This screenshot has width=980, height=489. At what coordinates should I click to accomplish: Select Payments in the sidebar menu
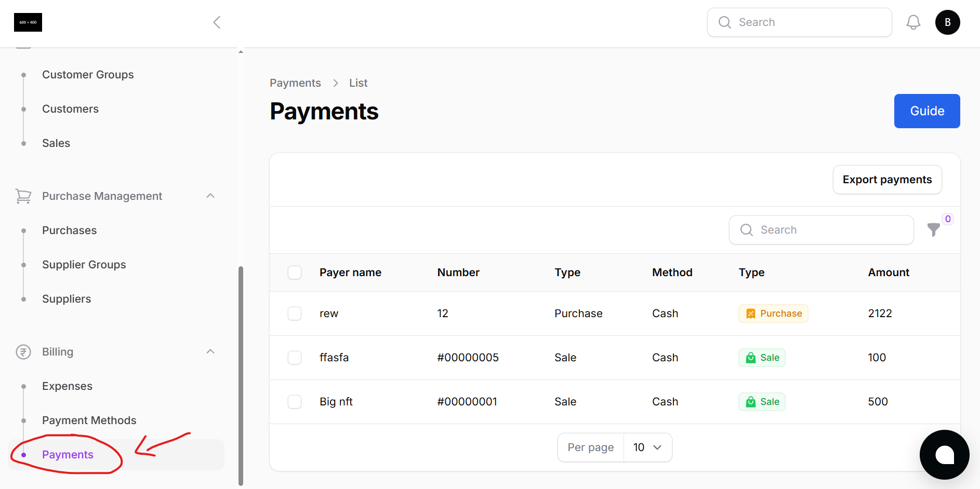(x=68, y=454)
